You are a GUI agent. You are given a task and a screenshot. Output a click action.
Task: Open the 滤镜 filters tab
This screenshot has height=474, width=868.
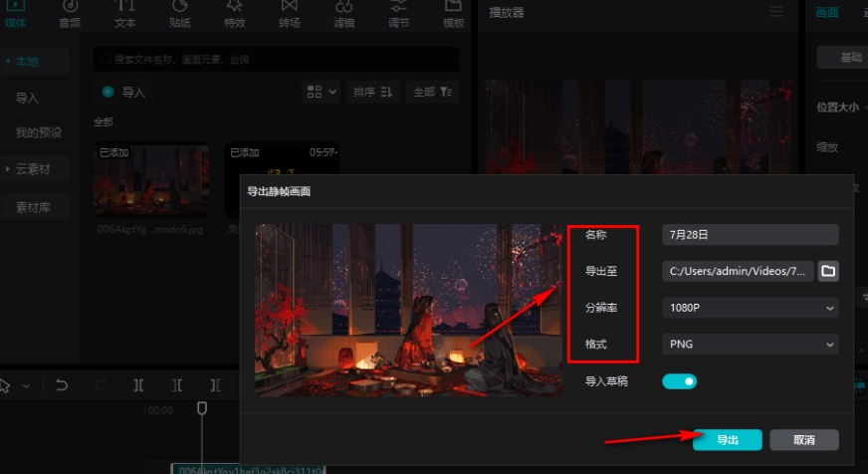pos(343,14)
